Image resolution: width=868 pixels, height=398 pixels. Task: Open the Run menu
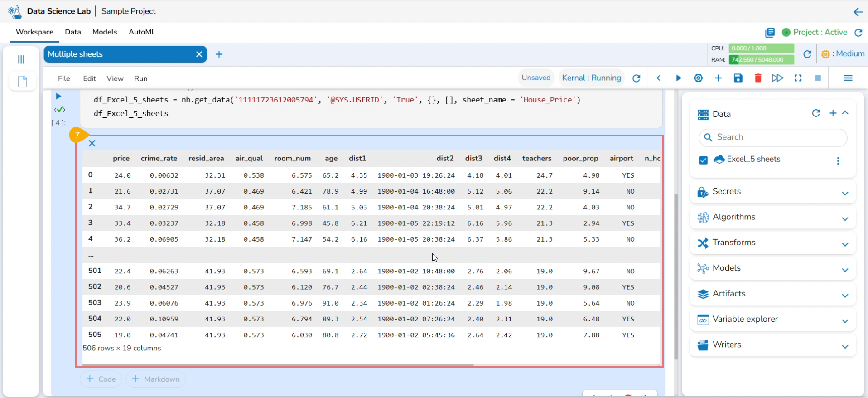click(x=140, y=78)
